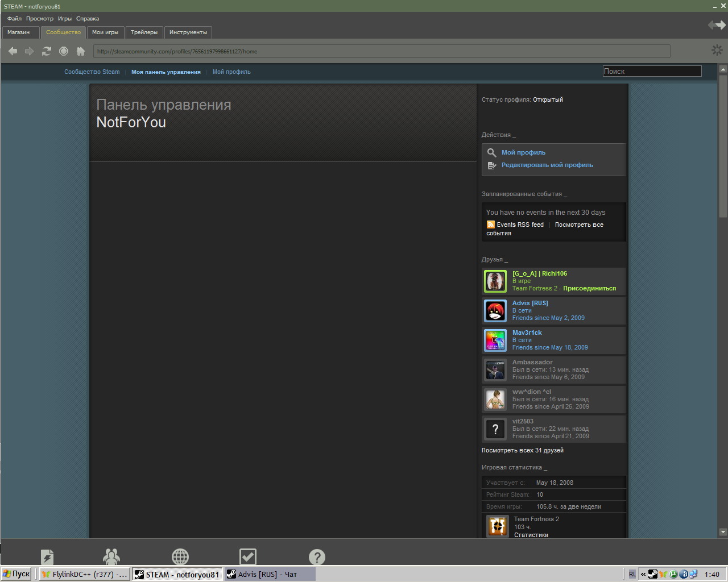The width and height of the screenshot is (728, 582).
Task: Stop loading the current page
Action: coord(64,51)
